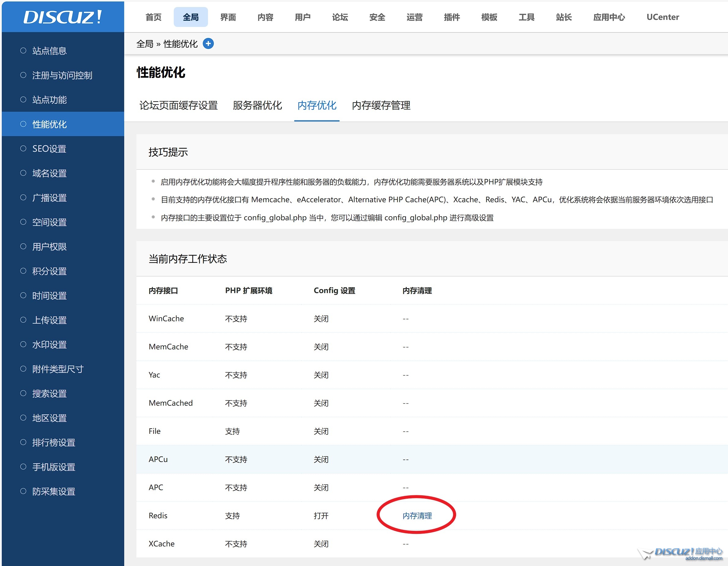The height and width of the screenshot is (566, 728).
Task: Open the 插件 top navigation item
Action: pyautogui.click(x=452, y=17)
